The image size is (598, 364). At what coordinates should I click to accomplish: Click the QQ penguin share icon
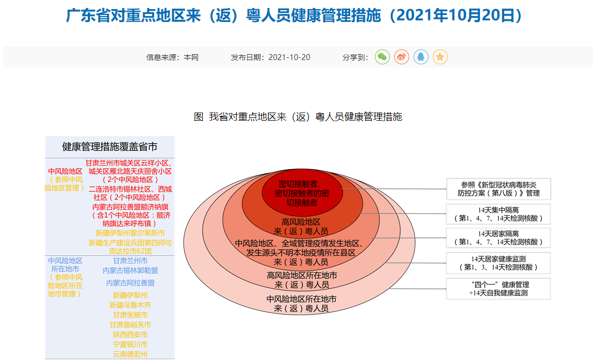point(421,57)
